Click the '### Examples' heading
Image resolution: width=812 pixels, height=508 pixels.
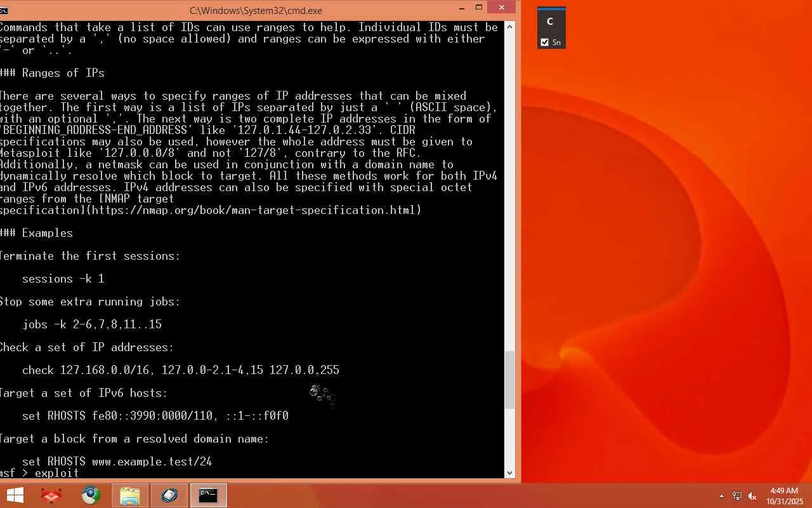[x=37, y=233]
